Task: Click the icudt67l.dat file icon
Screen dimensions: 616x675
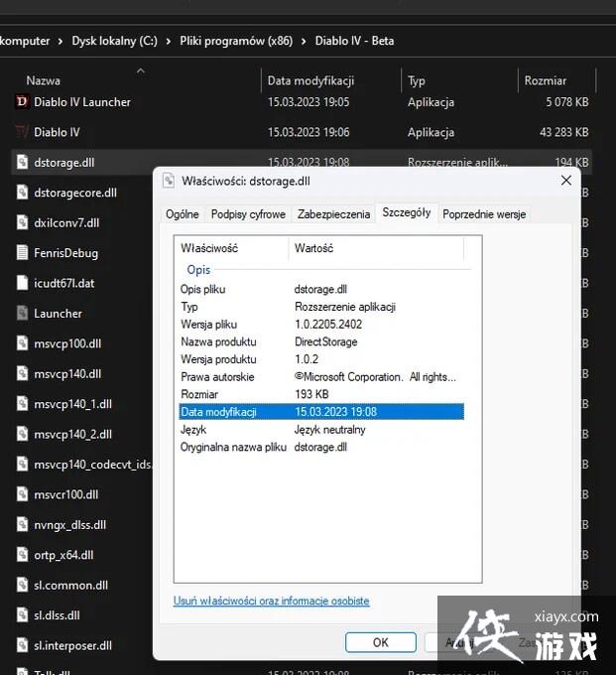Action: (x=22, y=283)
